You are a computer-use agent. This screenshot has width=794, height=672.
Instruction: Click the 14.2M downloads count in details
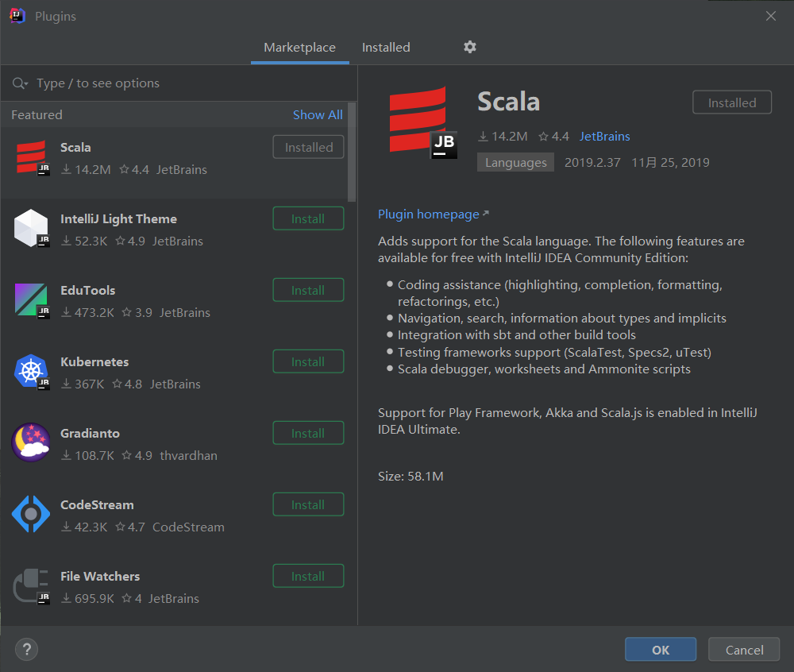coord(503,136)
